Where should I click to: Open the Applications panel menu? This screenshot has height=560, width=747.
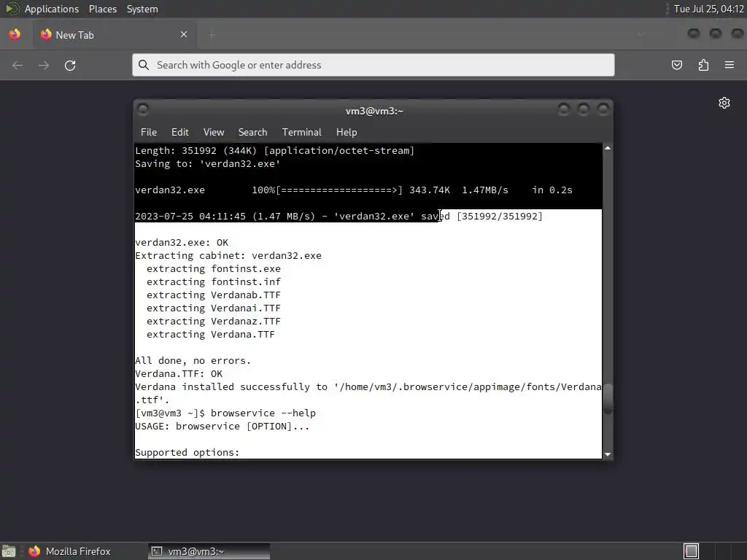point(52,9)
